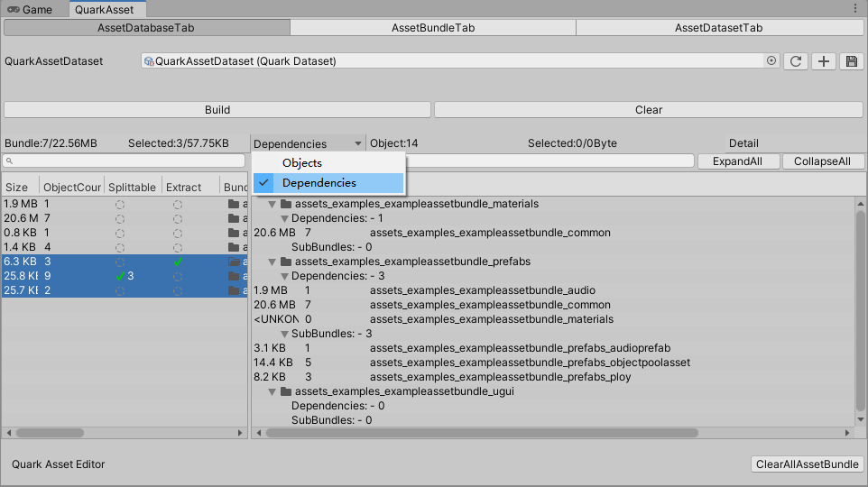Switch to the AssetBundleTab
The image size is (868, 487).
(x=433, y=28)
